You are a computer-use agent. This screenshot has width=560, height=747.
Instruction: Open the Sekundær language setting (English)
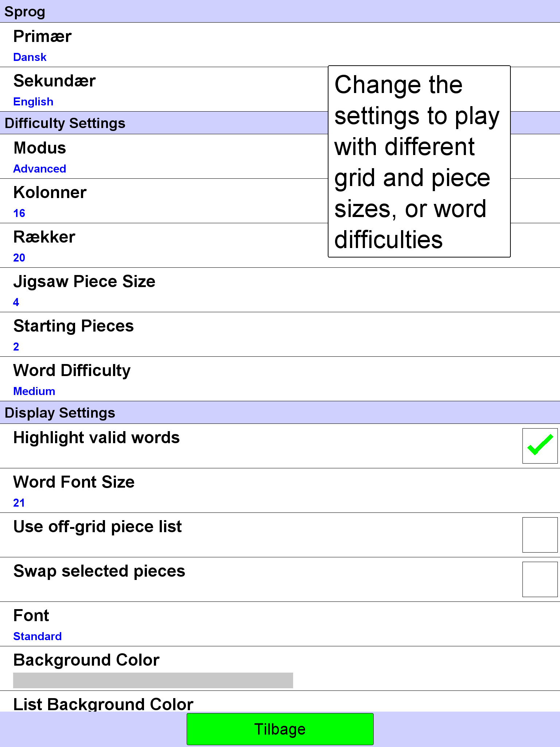pos(164,89)
